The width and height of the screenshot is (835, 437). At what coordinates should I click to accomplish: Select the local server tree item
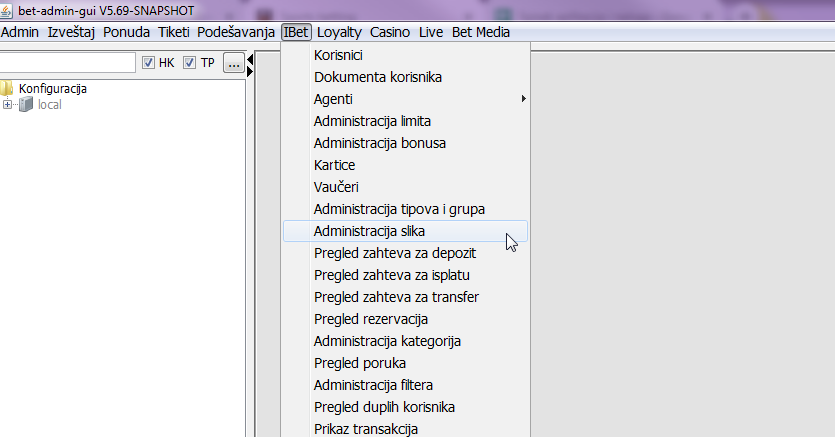[50, 105]
